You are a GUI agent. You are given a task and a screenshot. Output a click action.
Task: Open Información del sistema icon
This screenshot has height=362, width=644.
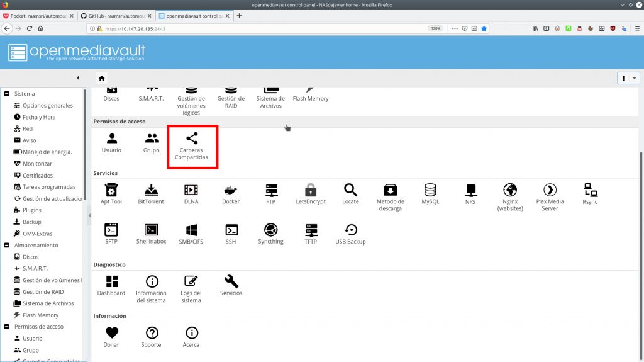(x=151, y=289)
